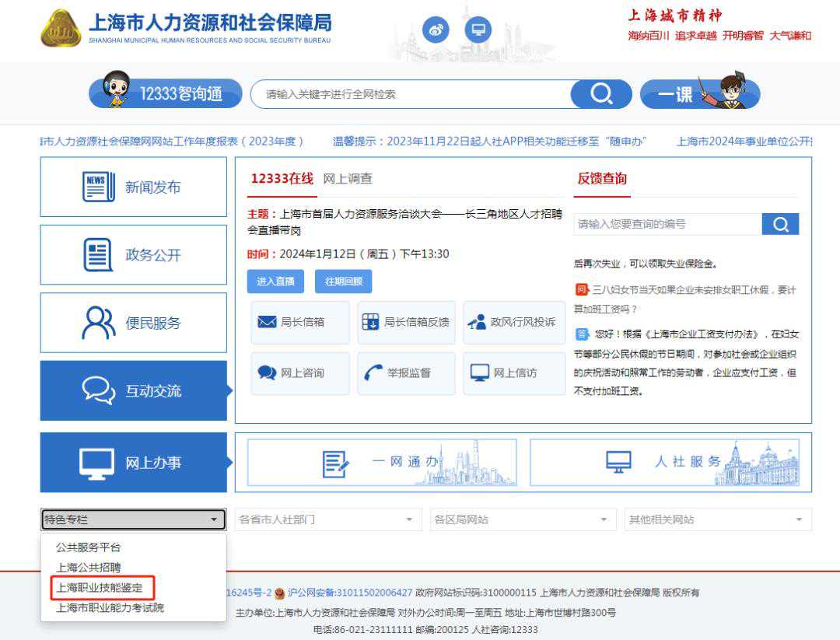The width and height of the screenshot is (840, 640).
Task: Choose 公共服务平台 in the dropdown list
Action: [89, 547]
